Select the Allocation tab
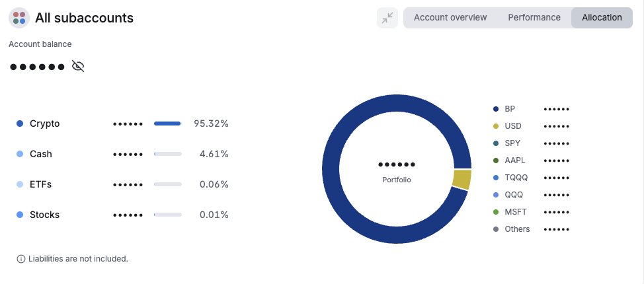The image size is (644, 284). tap(602, 18)
